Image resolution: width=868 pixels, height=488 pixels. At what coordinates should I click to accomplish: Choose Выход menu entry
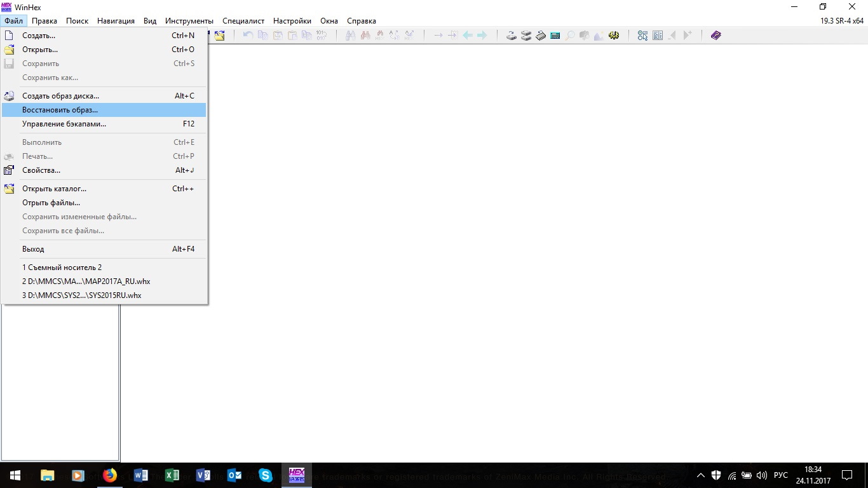104,249
